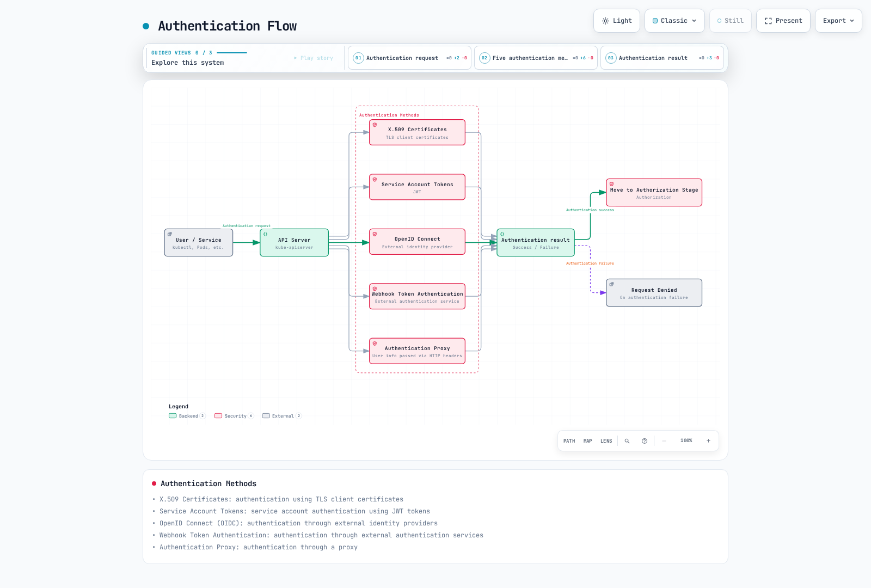Toggle Backend category in legend
Viewport: 871px width, 588px height.
point(187,416)
